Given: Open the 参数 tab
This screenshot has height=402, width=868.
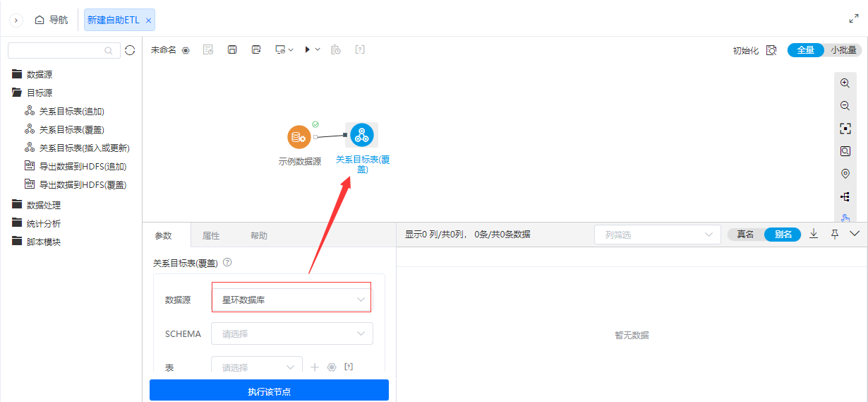Looking at the screenshot, I should click(x=163, y=236).
